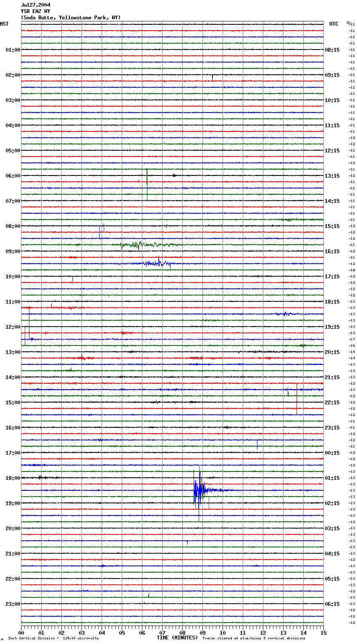This screenshot has height=644, width=357.
Task: Click the '08:00' MST time label
Action: tap(13, 226)
